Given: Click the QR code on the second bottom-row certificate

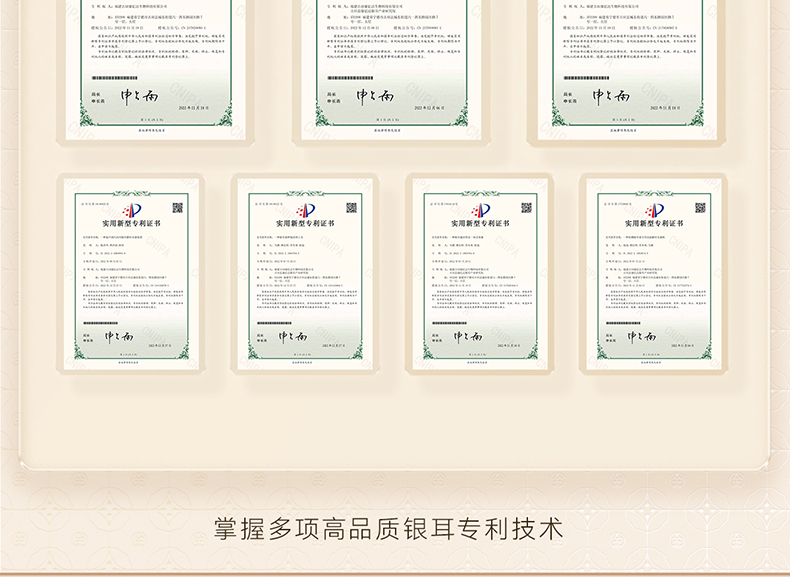Looking at the screenshot, I should pos(352,208).
